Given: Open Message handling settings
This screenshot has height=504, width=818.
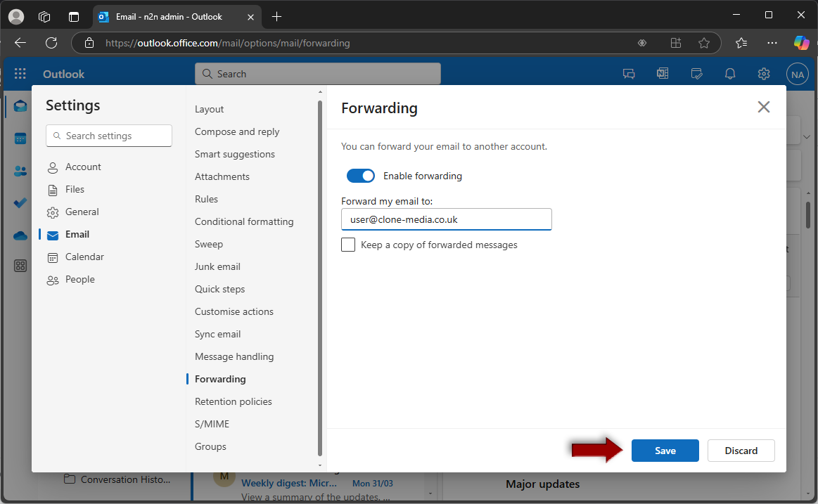Looking at the screenshot, I should tap(234, 356).
